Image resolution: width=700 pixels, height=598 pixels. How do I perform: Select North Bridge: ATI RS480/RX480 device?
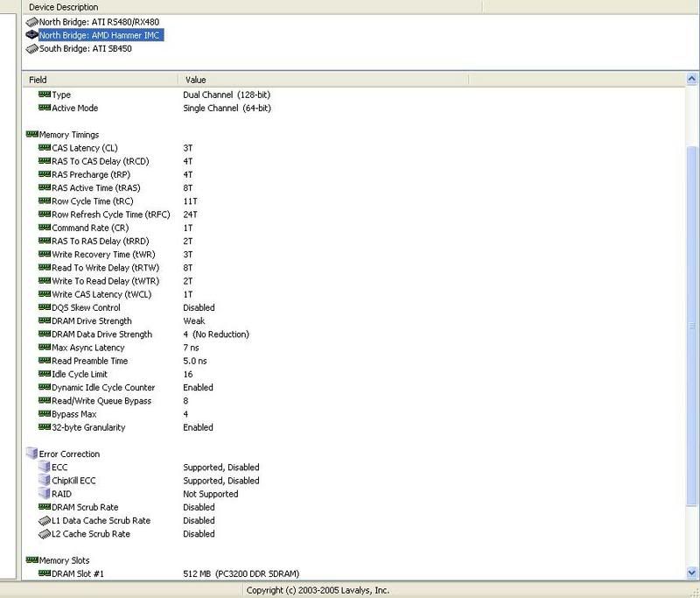(99, 21)
